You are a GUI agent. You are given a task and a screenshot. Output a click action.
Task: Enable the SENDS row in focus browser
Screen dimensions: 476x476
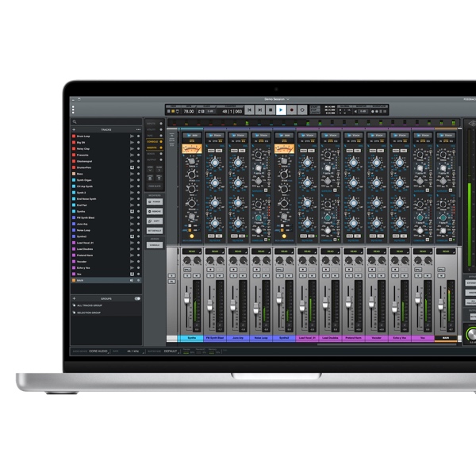(x=155, y=154)
